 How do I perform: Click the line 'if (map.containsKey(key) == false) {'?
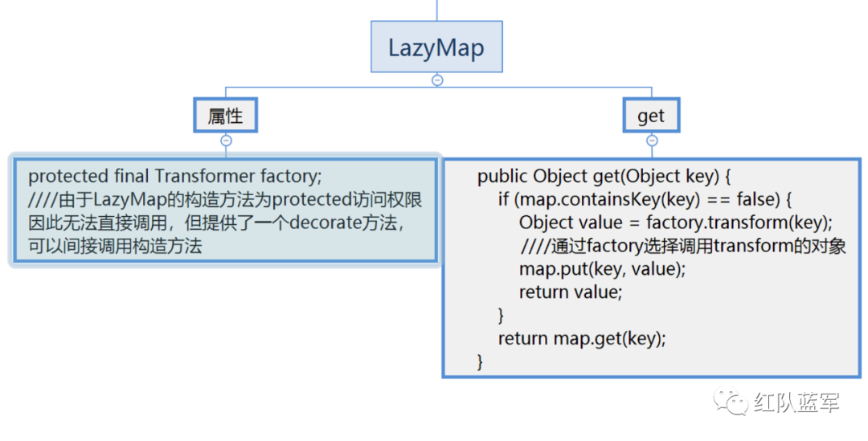pos(645,199)
